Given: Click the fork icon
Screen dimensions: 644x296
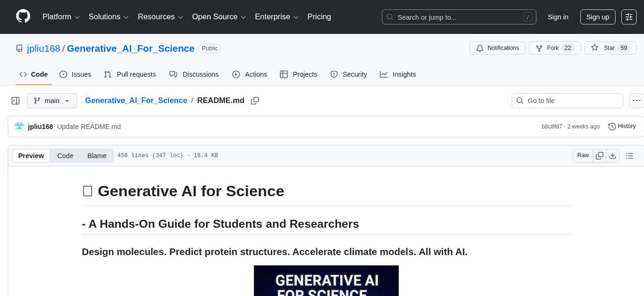Looking at the screenshot, I should point(539,48).
